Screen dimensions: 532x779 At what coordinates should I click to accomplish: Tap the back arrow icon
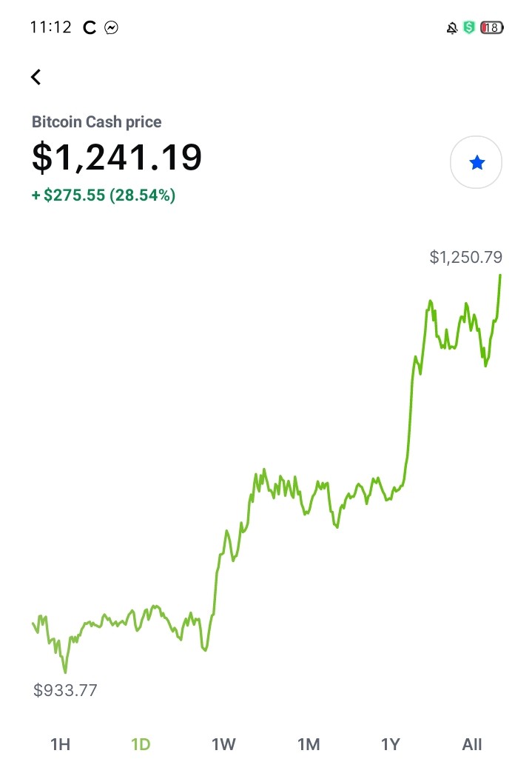coord(36,77)
